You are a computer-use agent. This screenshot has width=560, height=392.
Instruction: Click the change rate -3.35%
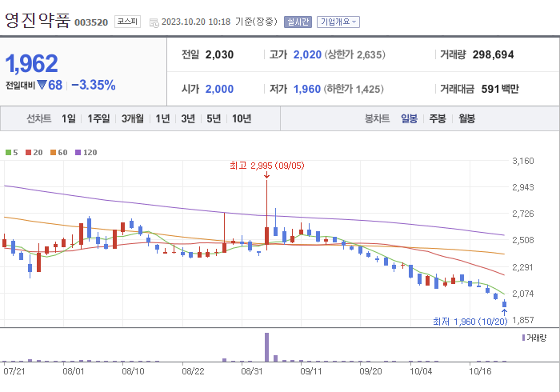[94, 85]
